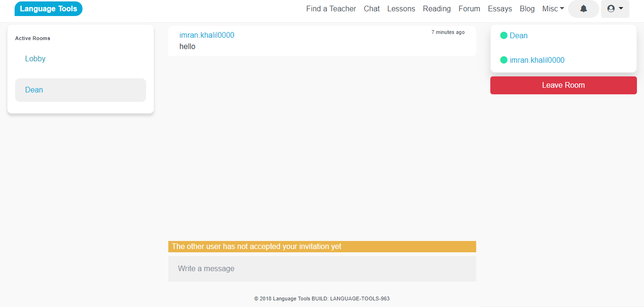
Task: Open the Find a Teacher page
Action: (x=331, y=9)
